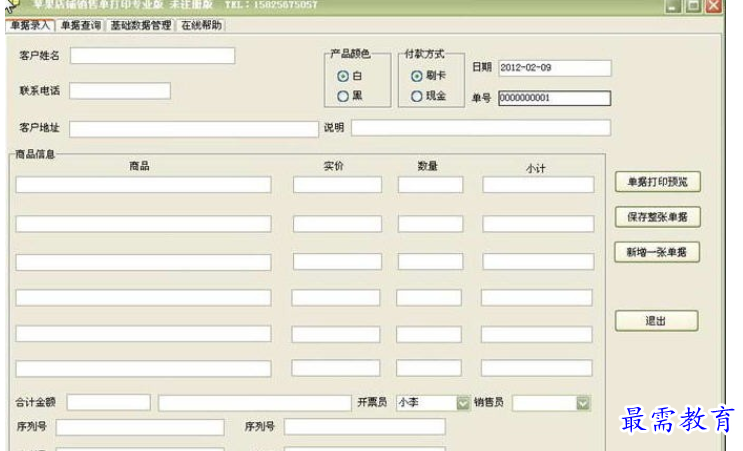Click the fourth row 小计 field
Image resolution: width=743 pixels, height=451 pixels.
pos(537,298)
